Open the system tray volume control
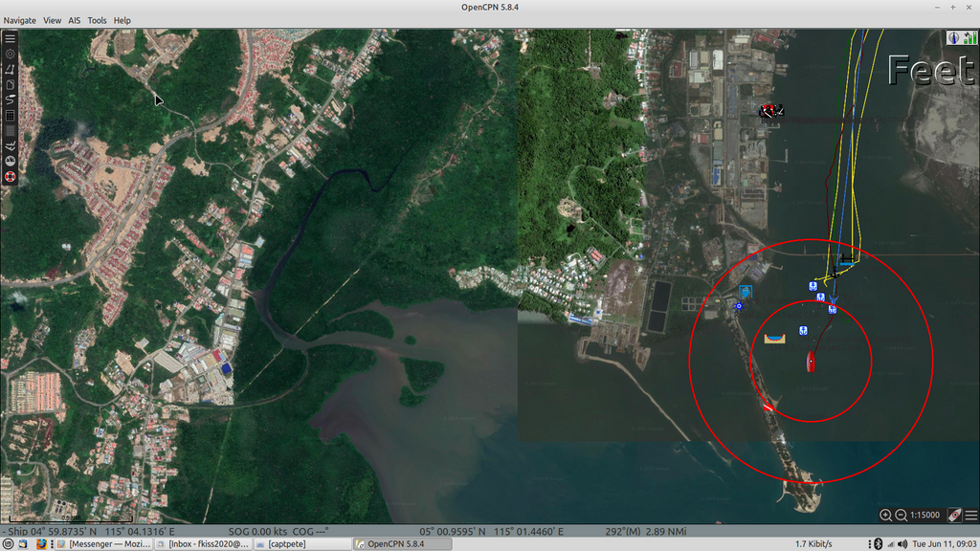 (902, 542)
